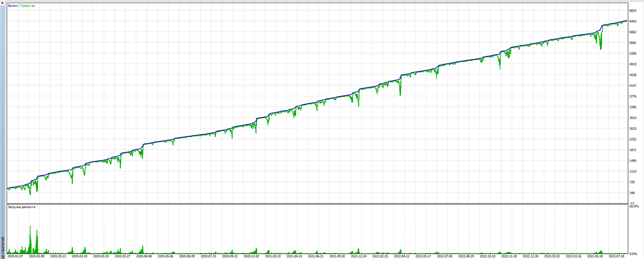Click the 'Средства' legend label
644x259 pixels.
coord(28,5)
